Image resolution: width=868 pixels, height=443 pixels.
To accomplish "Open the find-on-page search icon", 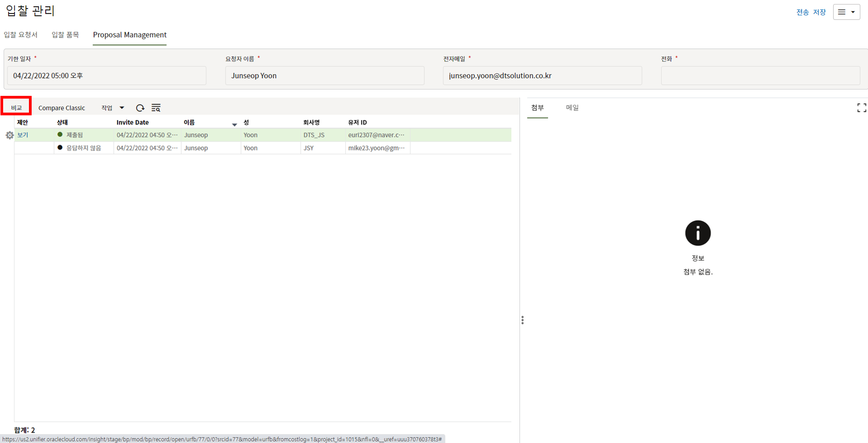I will point(156,108).
